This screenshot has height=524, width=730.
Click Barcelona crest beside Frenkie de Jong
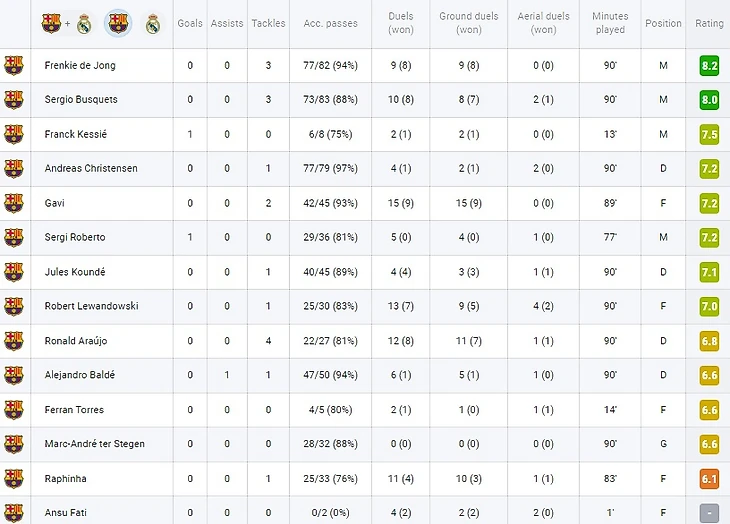13,66
